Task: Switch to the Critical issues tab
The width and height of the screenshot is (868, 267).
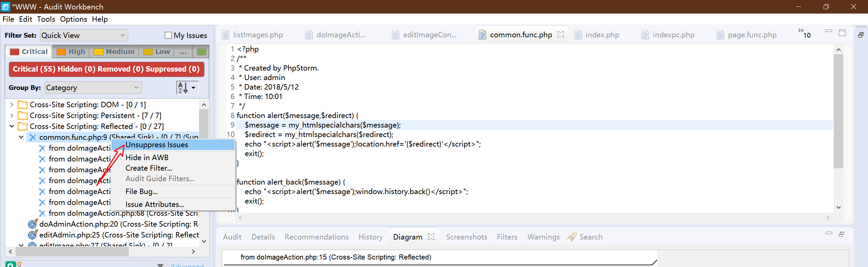Action: point(28,52)
